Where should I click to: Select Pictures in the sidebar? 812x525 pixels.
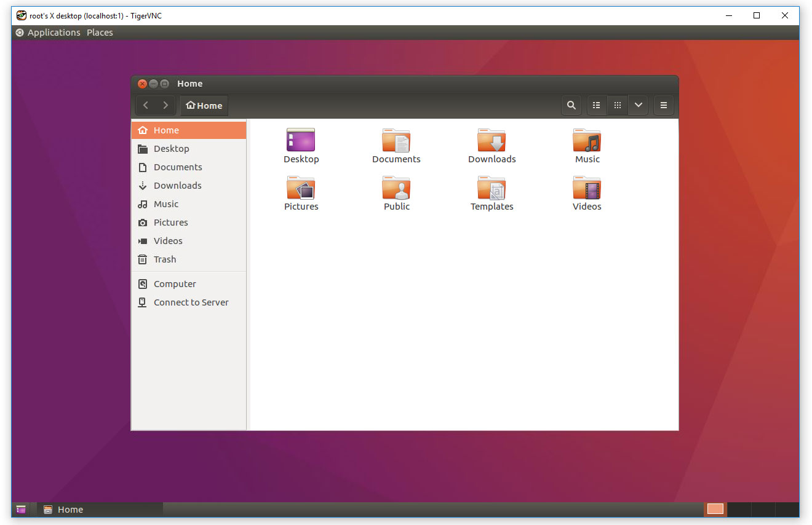click(x=189, y=222)
